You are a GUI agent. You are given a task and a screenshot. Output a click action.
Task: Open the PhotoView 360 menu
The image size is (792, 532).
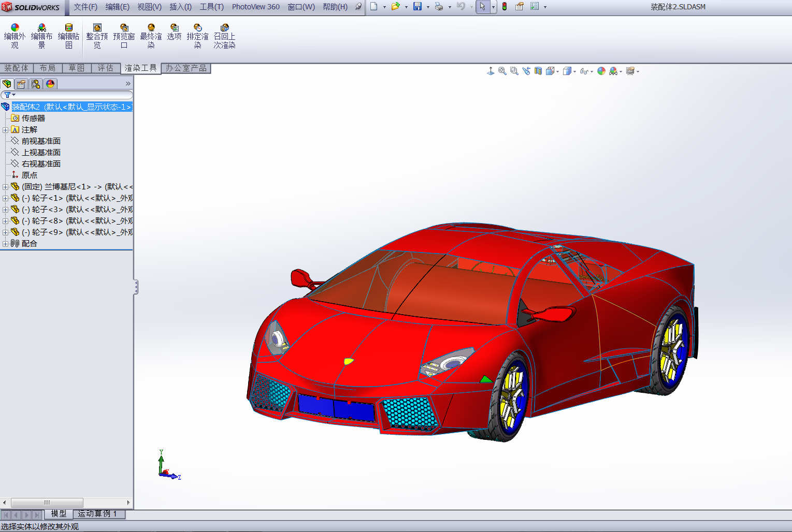pyautogui.click(x=255, y=7)
